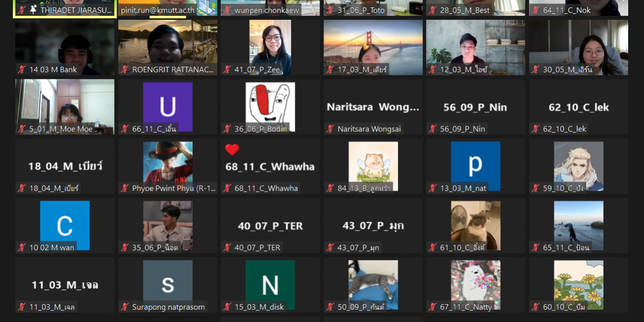
Task: Click the red heart reaction on 68_11_C_Whawha
Action: (232, 150)
